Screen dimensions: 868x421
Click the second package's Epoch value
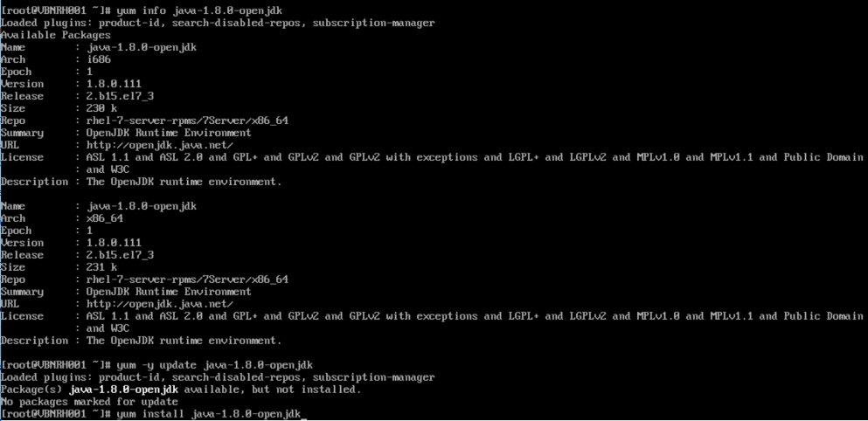tap(90, 231)
